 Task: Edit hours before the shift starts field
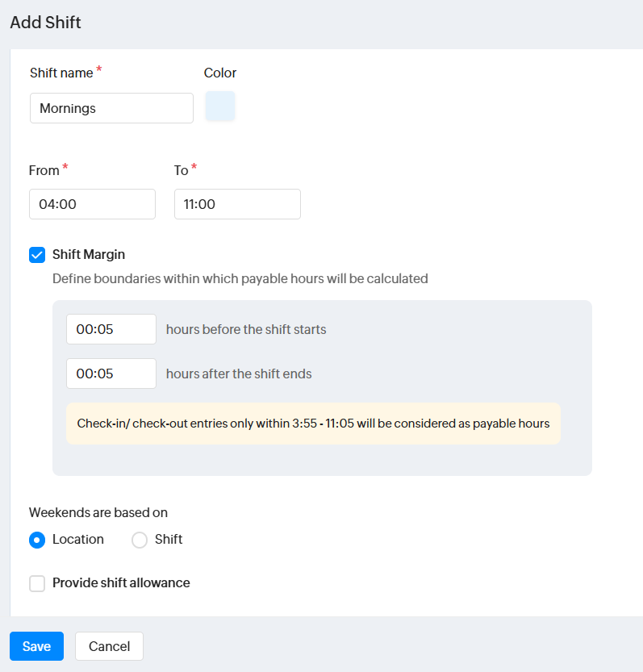111,329
